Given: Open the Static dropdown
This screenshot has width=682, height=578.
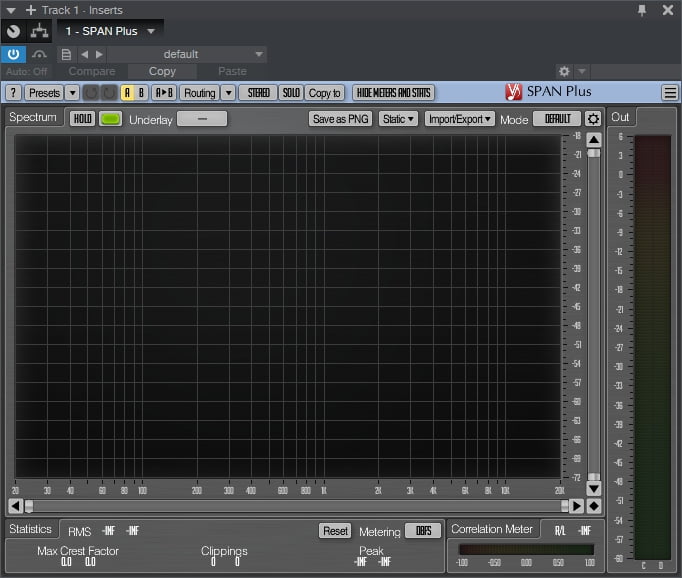Looking at the screenshot, I should (398, 119).
